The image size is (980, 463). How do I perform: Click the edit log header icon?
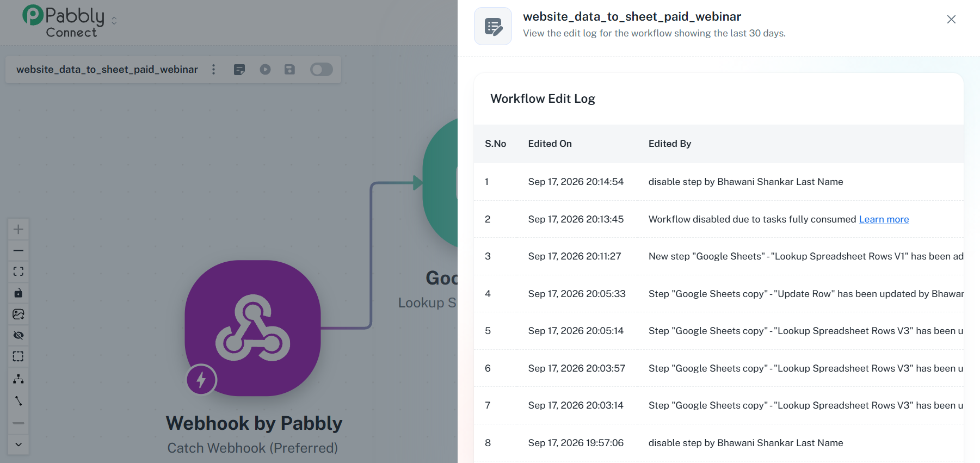point(493,26)
